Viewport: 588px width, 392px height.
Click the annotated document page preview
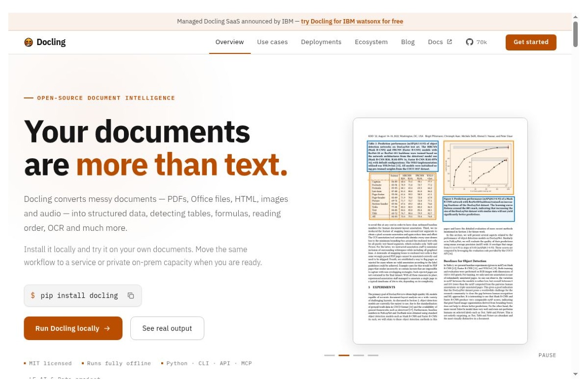[x=440, y=231]
